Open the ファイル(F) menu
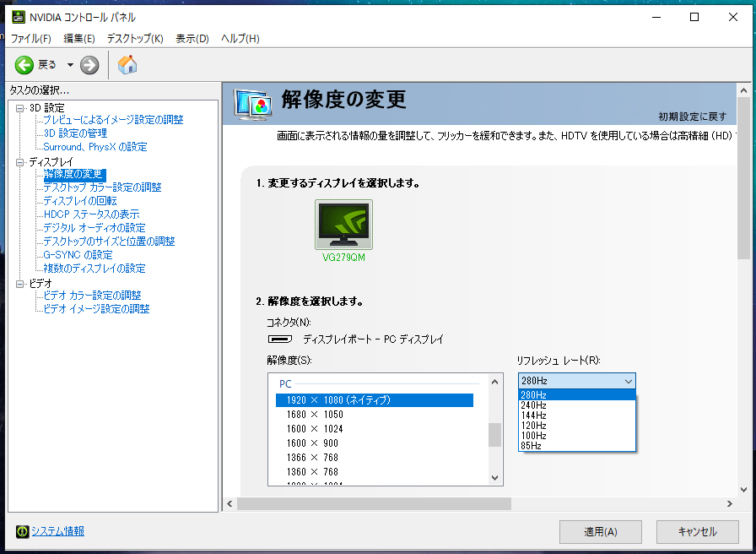The width and height of the screenshot is (756, 554). point(31,39)
